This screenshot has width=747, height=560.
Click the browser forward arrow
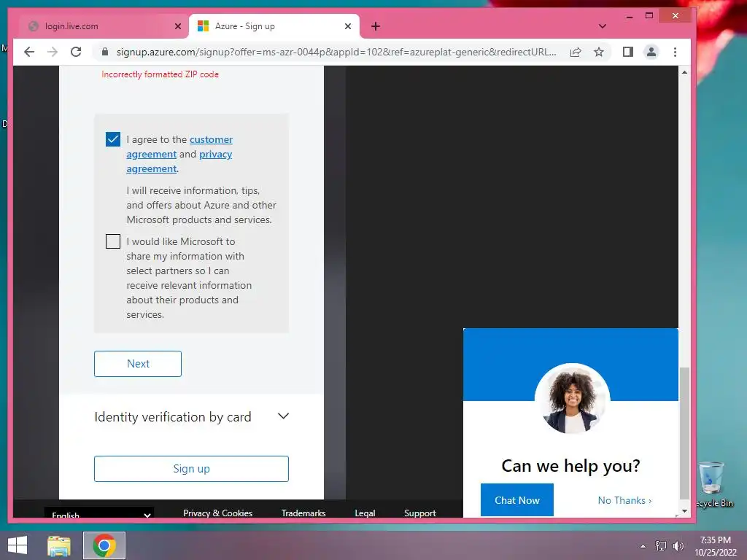click(x=53, y=52)
